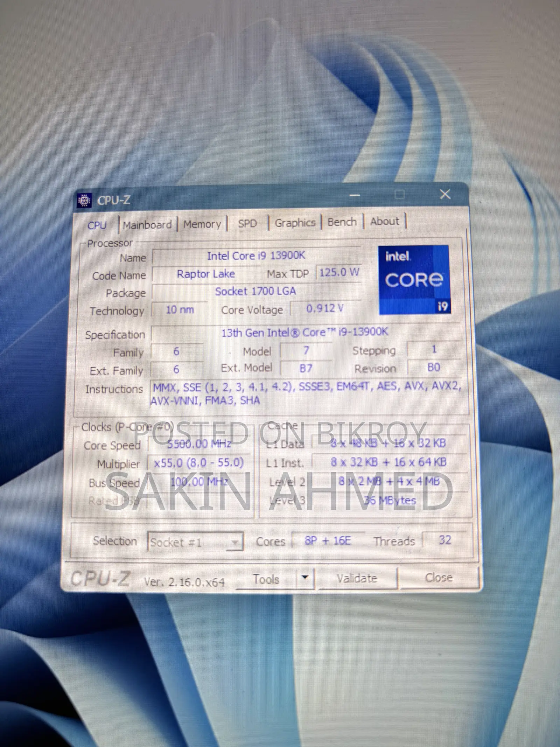The width and height of the screenshot is (560, 747).
Task: Click the Intel Core i9 logo badge
Action: coord(414,279)
